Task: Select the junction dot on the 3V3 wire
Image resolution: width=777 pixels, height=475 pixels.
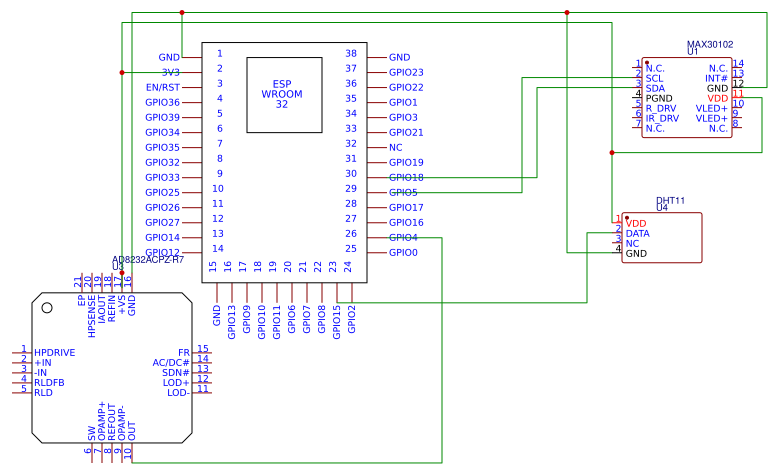Action: tap(122, 72)
